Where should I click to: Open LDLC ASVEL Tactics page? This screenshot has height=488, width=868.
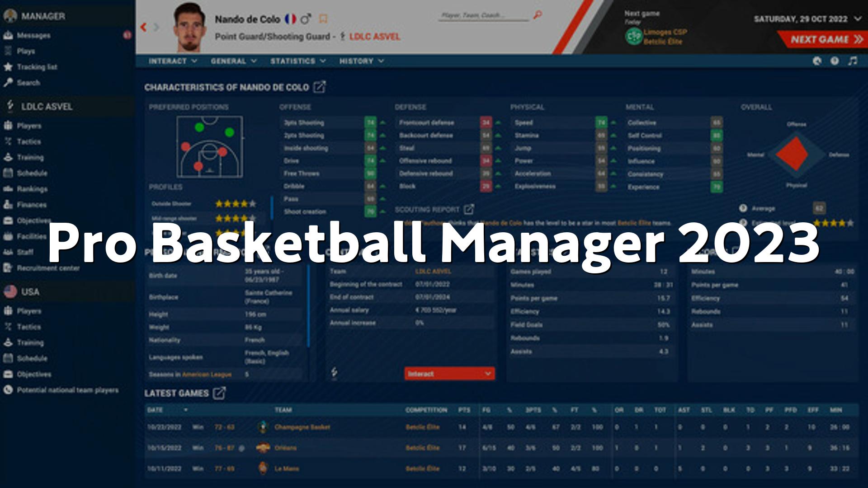tap(29, 141)
